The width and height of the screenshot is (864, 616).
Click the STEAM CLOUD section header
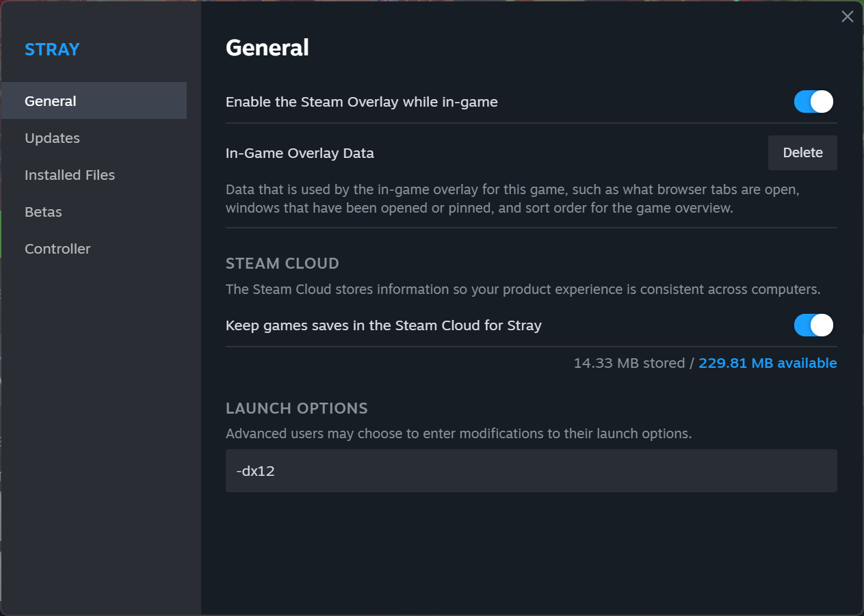coord(283,263)
